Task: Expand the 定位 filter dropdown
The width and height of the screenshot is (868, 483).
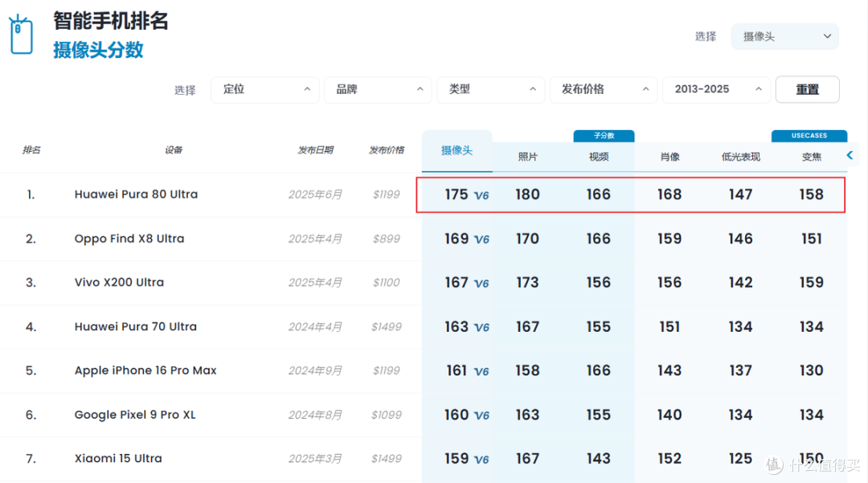Action: click(x=265, y=90)
